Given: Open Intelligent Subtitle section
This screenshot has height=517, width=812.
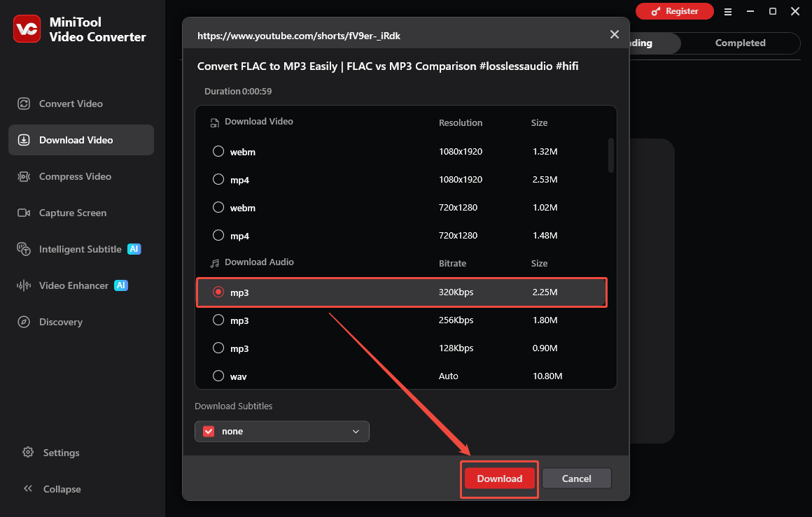Looking at the screenshot, I should (x=81, y=249).
